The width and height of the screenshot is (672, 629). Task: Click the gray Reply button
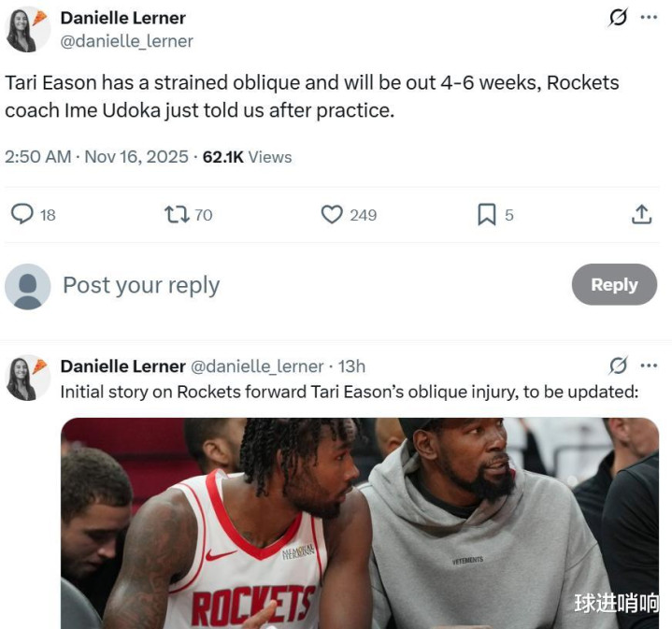tap(614, 284)
